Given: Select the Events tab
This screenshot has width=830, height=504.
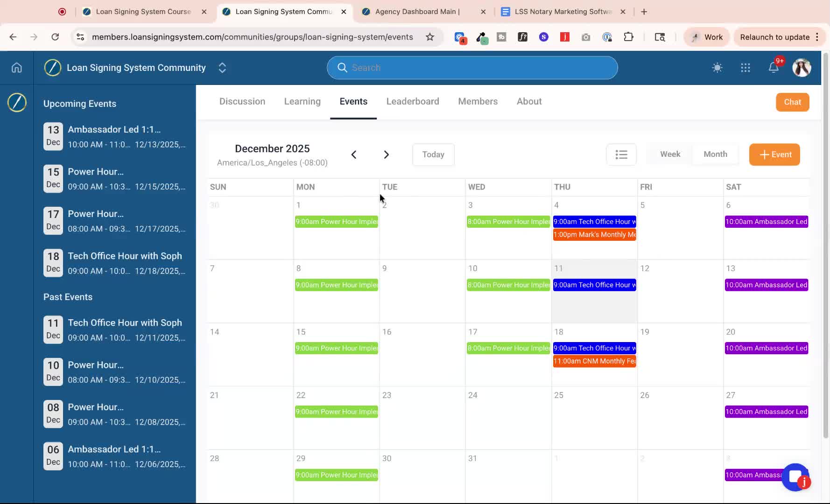Looking at the screenshot, I should pyautogui.click(x=353, y=101).
